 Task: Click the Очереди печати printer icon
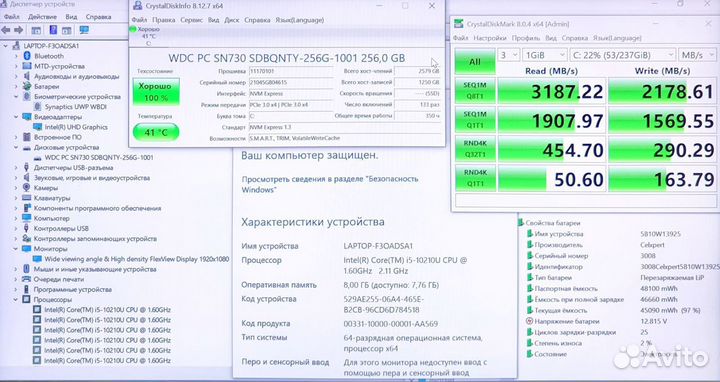tap(27, 279)
